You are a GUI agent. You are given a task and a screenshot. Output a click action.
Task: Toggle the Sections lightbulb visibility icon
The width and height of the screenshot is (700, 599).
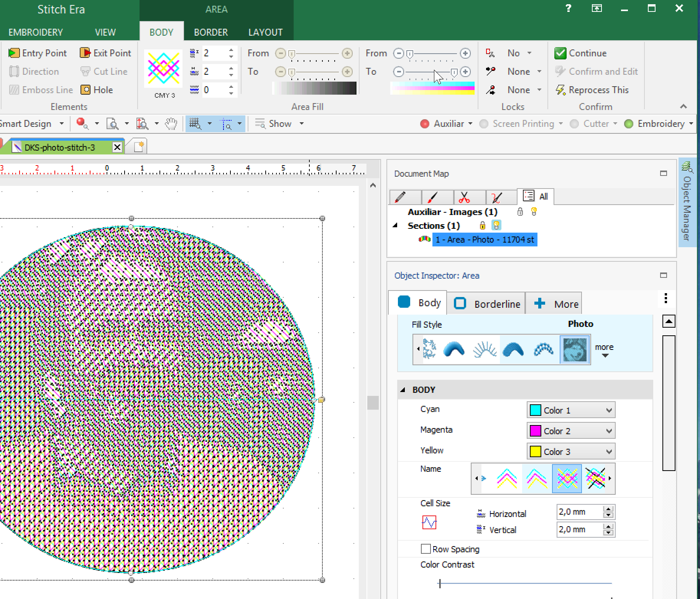pos(496,225)
